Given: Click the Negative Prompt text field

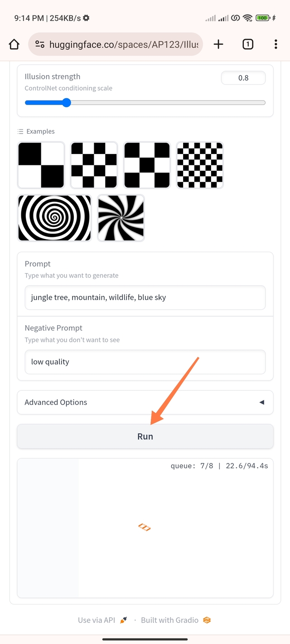Looking at the screenshot, I should [x=145, y=362].
